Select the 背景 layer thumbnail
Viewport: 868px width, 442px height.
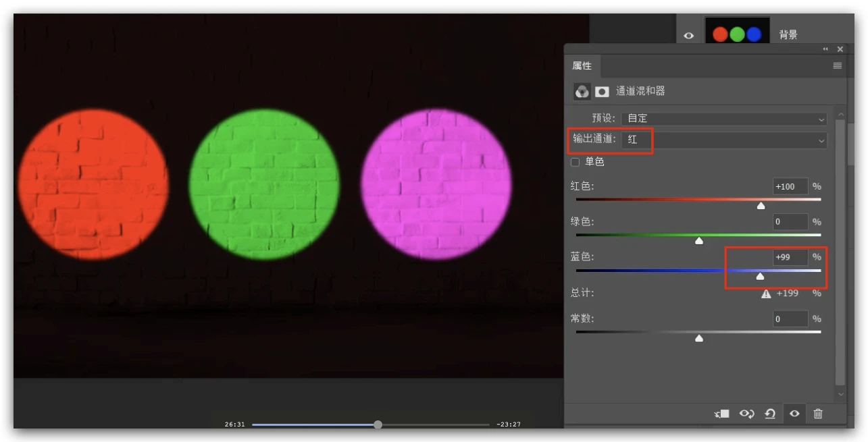tap(737, 34)
